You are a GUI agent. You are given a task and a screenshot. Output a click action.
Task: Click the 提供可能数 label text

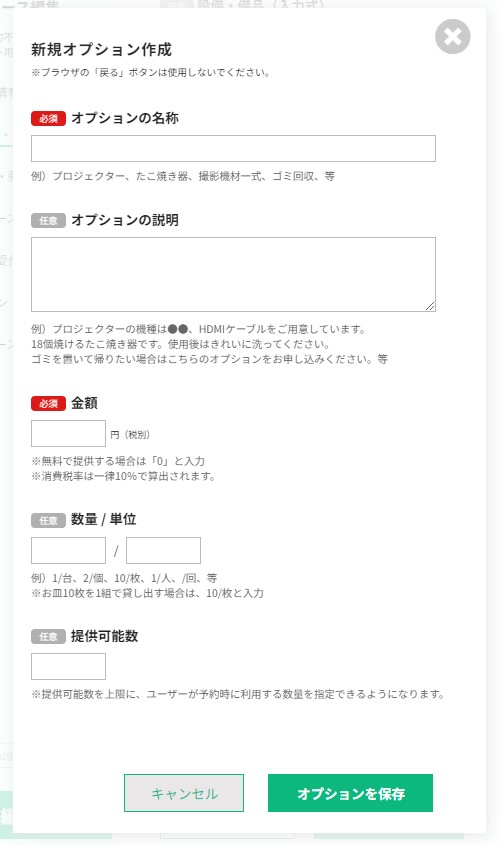pyautogui.click(x=105, y=636)
